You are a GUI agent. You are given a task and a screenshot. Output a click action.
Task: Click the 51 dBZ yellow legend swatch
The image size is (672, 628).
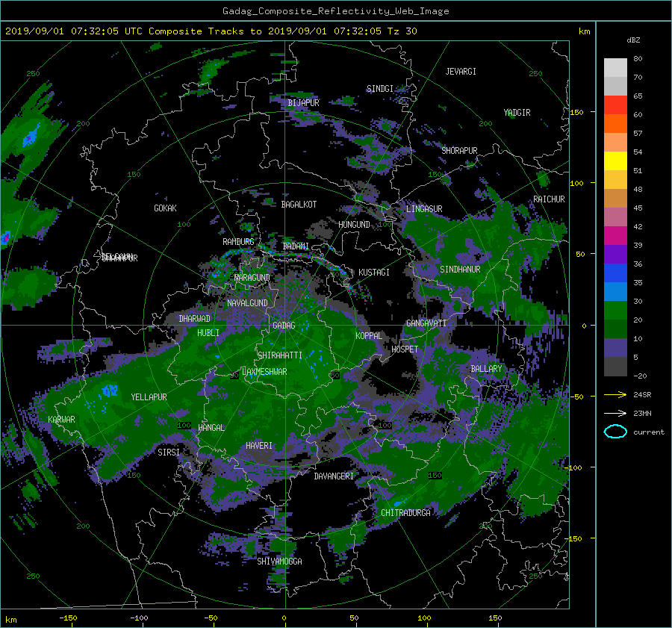pos(615,161)
